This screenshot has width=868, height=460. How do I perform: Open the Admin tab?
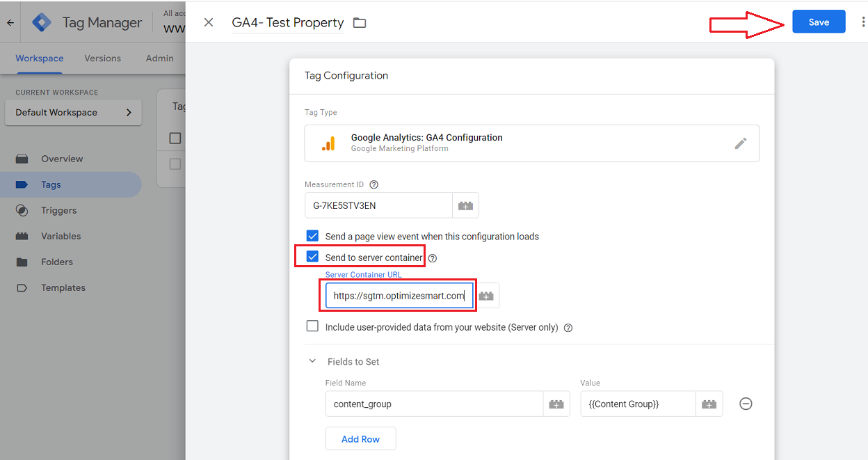tap(159, 58)
